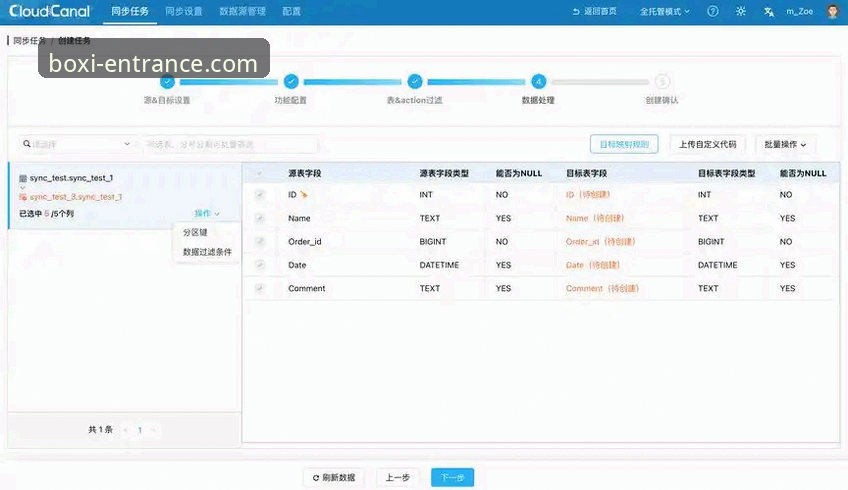This screenshot has height=490, width=848.
Task: Click the 目标表字段类型 column header
Action: point(726,173)
